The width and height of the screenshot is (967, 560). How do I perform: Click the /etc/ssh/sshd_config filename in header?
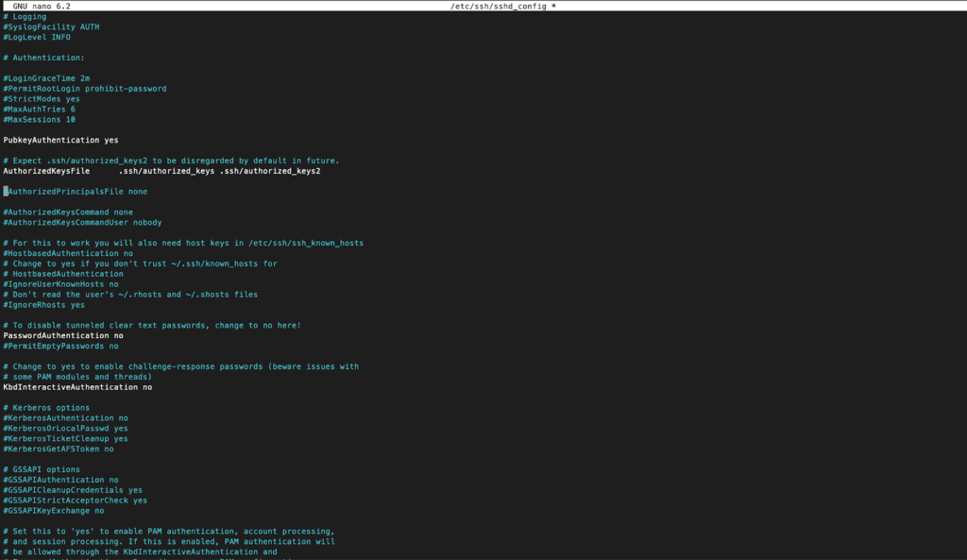click(502, 6)
